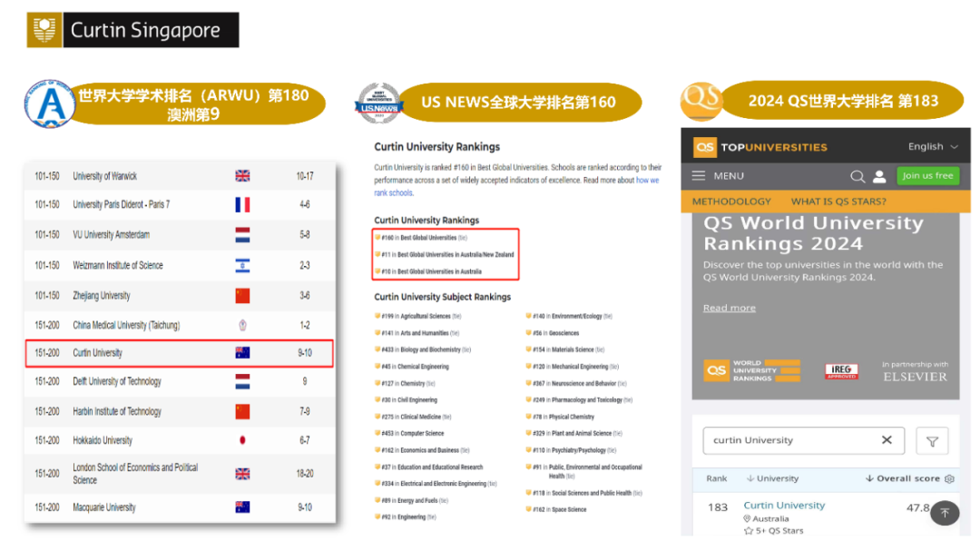The image size is (980, 551).
Task: Select Weizmann Institute of Science row
Action: click(x=179, y=265)
